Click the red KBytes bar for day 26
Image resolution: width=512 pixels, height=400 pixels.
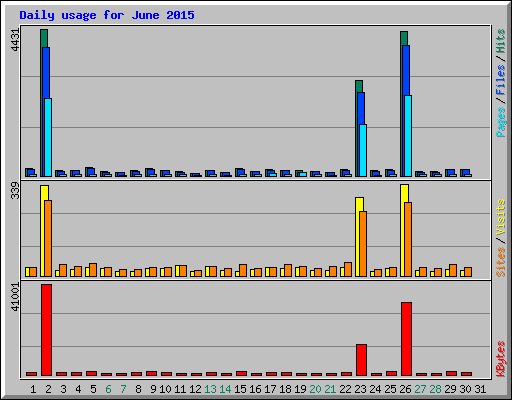[406, 339]
